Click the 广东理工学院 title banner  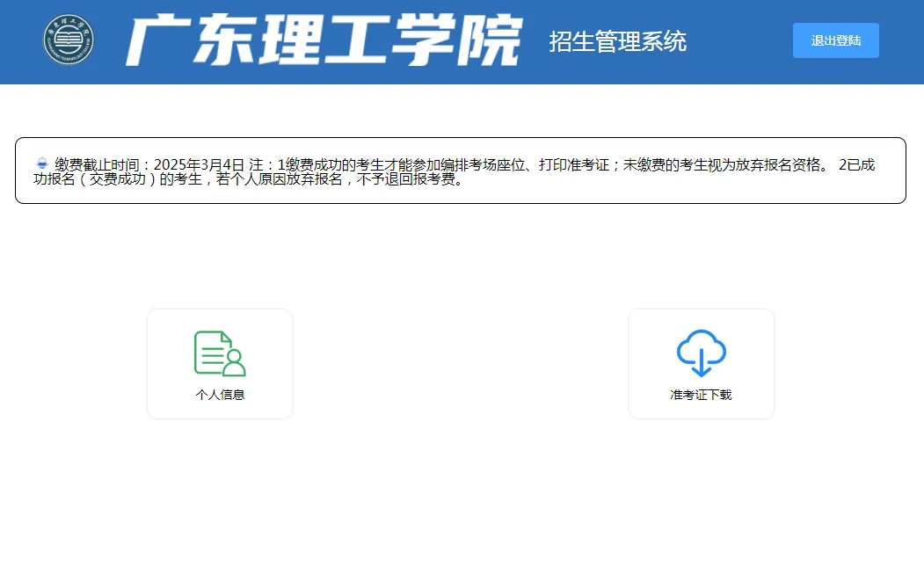coord(324,40)
